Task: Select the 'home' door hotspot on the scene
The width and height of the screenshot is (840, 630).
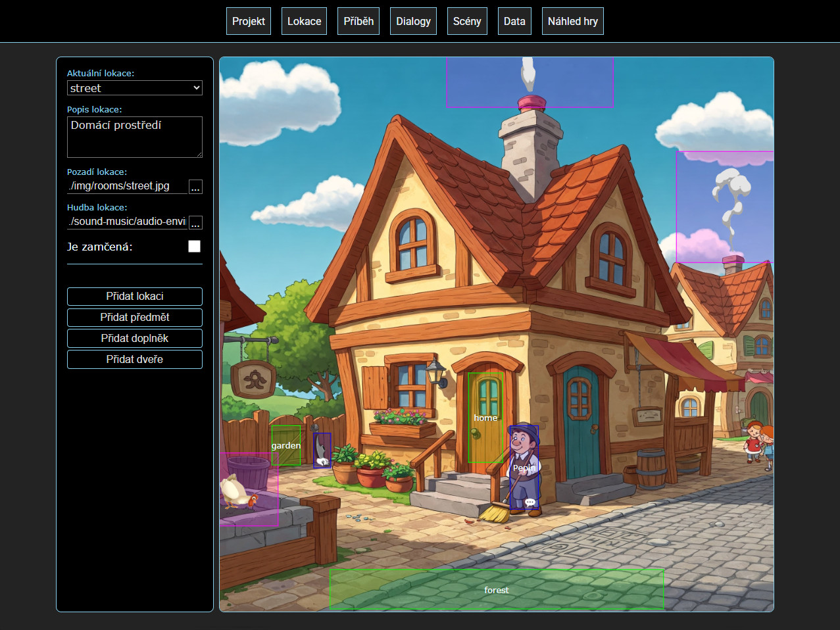Action: (485, 418)
